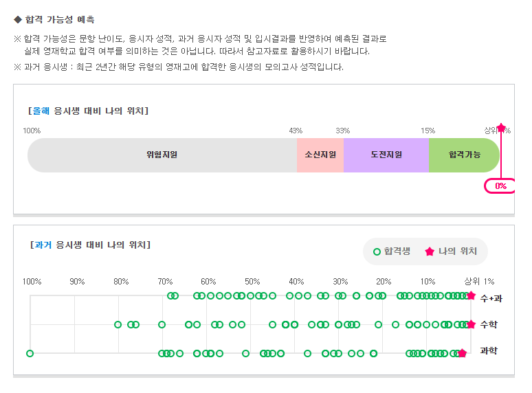Select the pink 소신지원 bar segment
The height and width of the screenshot is (393, 532).
tap(320, 155)
